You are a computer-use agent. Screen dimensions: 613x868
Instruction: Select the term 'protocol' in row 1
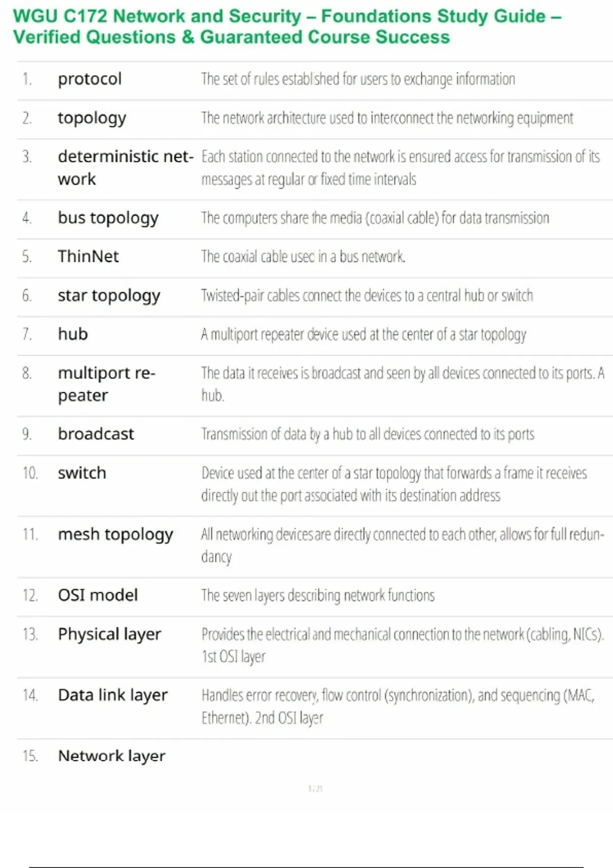point(89,79)
